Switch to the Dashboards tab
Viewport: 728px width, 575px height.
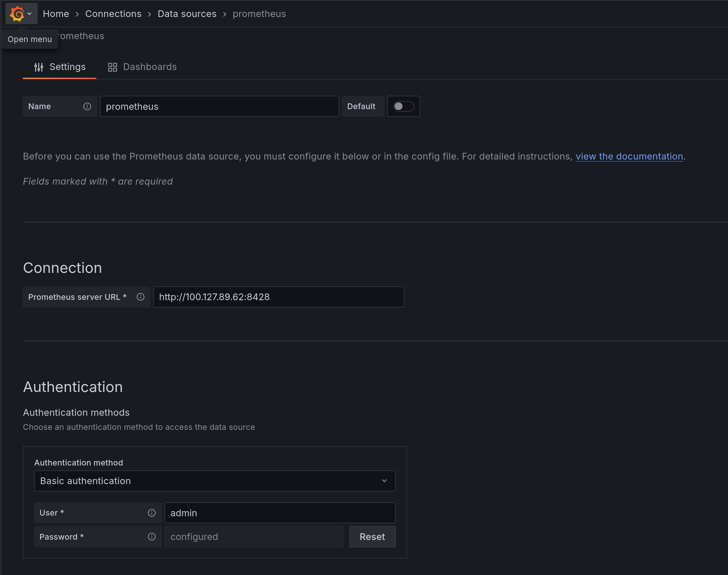click(x=149, y=67)
